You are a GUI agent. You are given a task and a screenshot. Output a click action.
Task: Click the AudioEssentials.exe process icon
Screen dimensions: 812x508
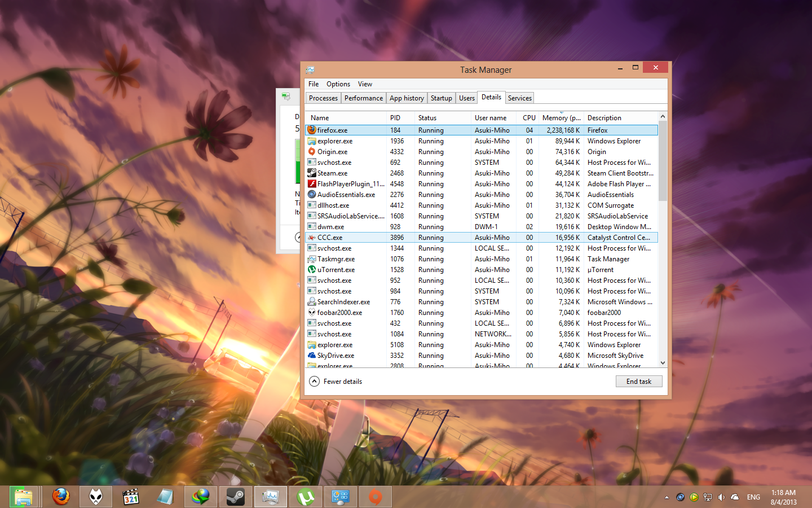312,194
